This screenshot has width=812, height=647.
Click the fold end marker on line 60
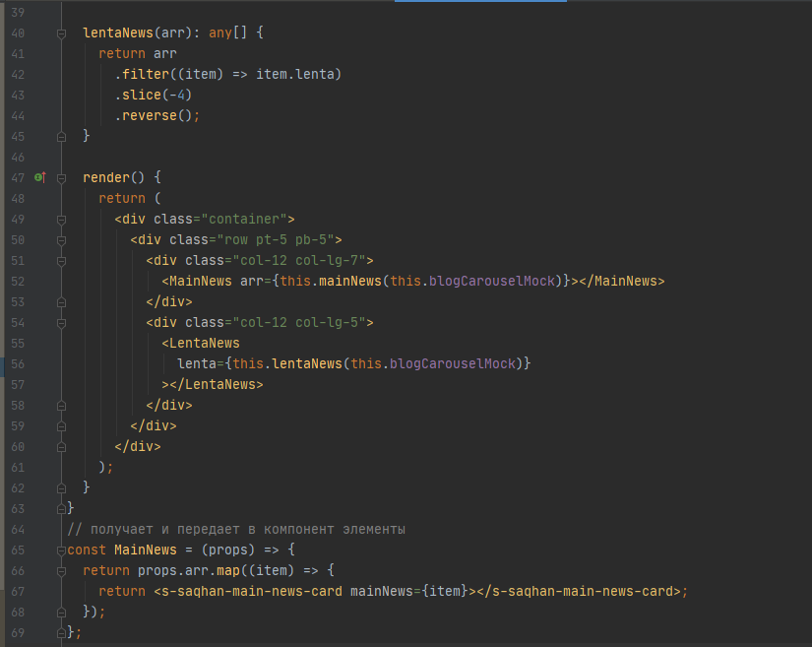61,446
